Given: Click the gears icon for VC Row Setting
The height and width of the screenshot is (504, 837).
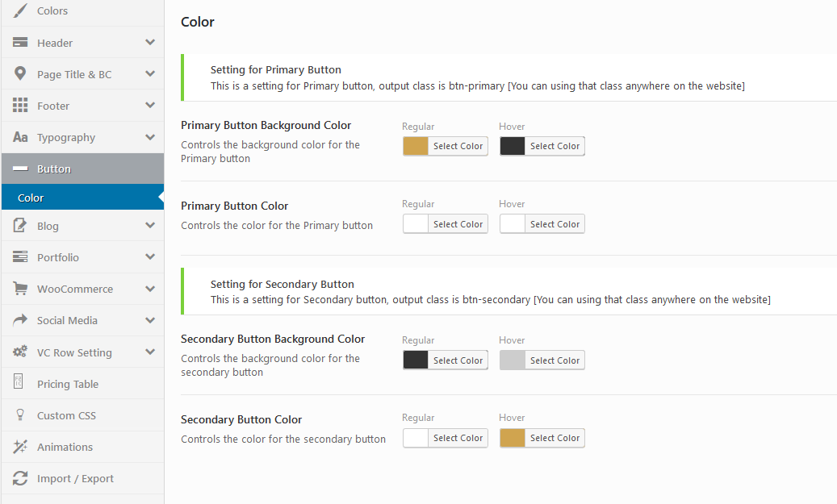Looking at the screenshot, I should pos(20,352).
